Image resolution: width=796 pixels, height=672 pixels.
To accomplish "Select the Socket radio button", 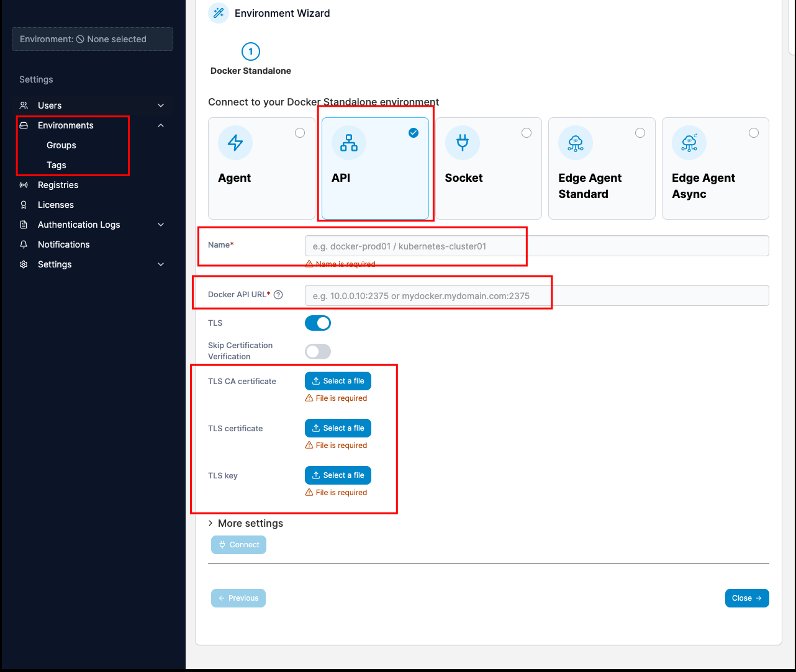I will (x=527, y=133).
